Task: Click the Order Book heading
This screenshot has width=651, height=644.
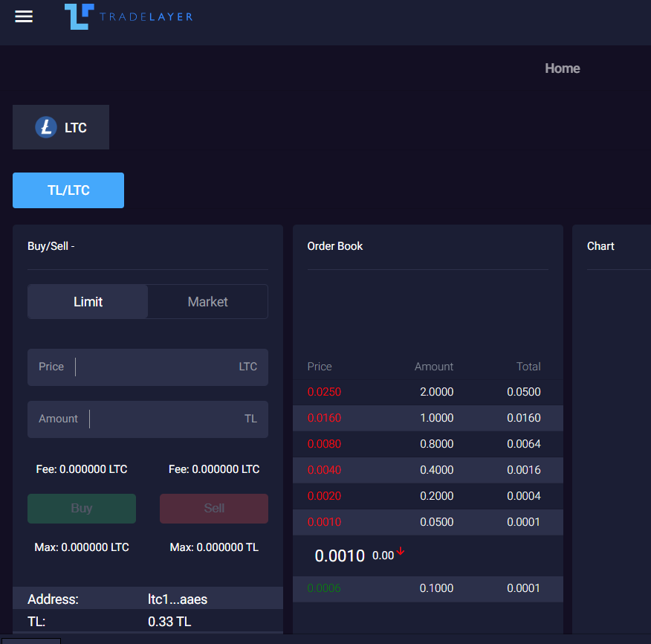Action: coord(335,246)
